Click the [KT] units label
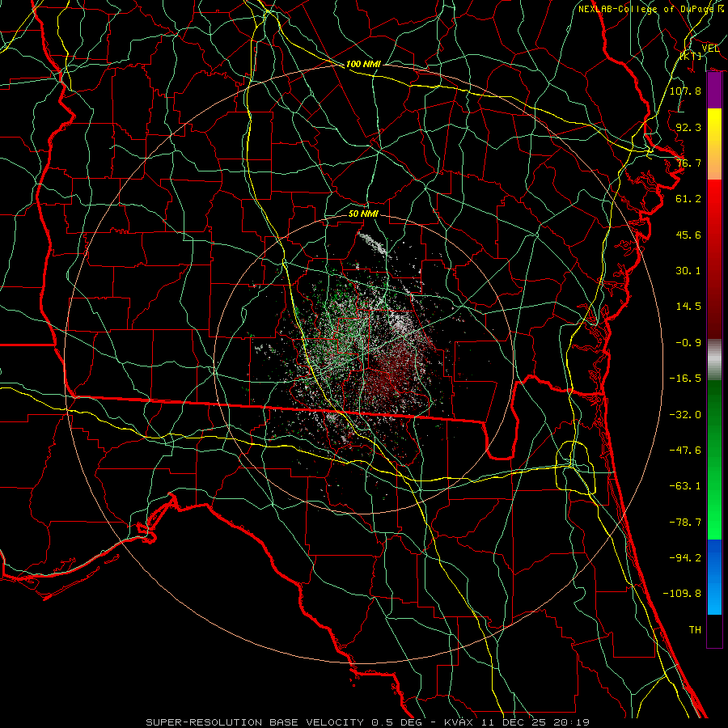This screenshot has height=728, width=728. pos(691,56)
